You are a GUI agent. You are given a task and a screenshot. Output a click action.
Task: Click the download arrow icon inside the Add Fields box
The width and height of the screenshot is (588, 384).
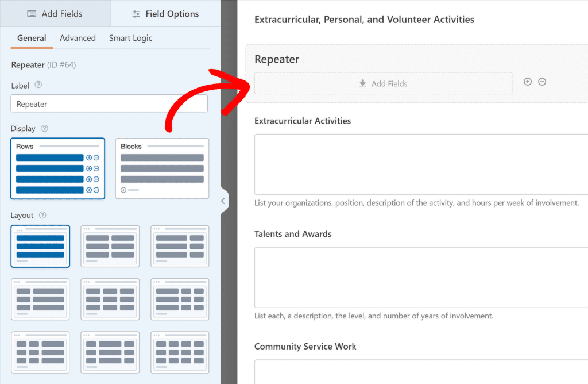(362, 83)
